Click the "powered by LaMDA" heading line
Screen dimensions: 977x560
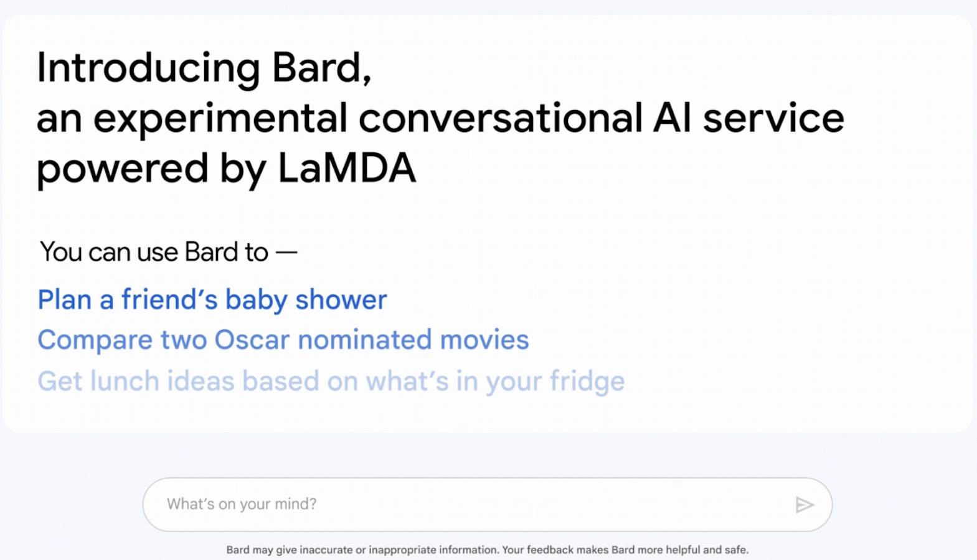click(226, 169)
